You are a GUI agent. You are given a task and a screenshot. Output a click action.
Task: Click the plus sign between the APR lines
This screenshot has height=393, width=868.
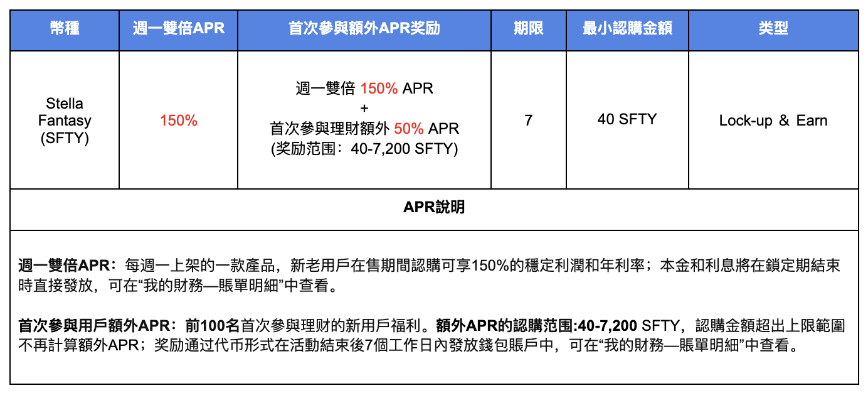click(364, 107)
